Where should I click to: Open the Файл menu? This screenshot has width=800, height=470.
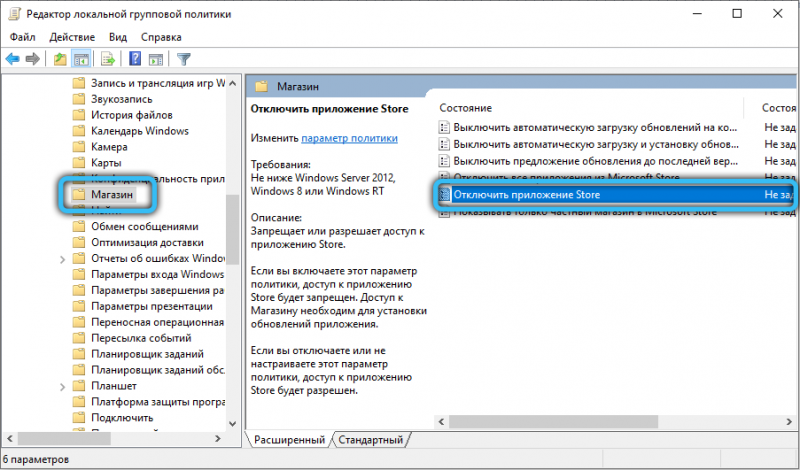(x=22, y=37)
